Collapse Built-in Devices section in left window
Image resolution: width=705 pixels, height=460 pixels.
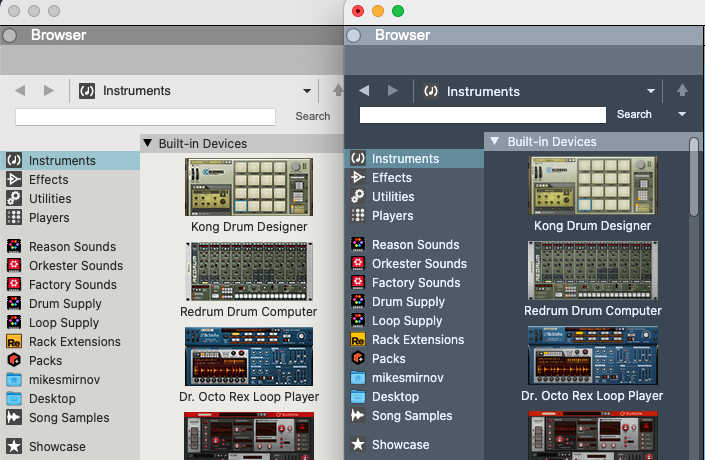click(147, 143)
